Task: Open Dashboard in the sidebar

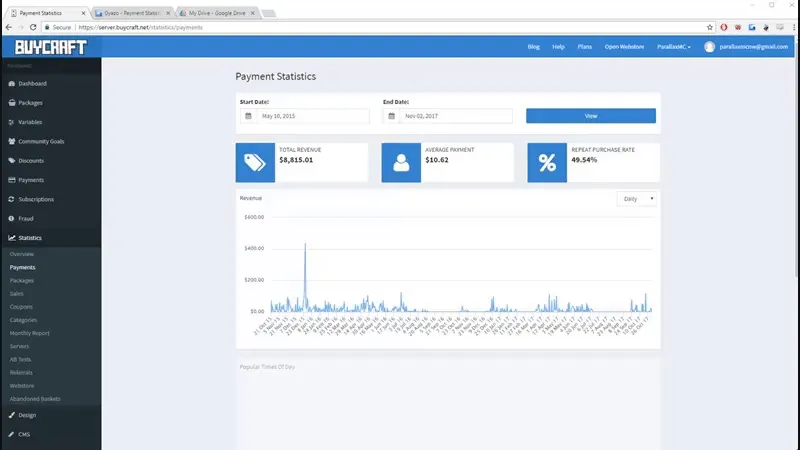Action: (32, 84)
